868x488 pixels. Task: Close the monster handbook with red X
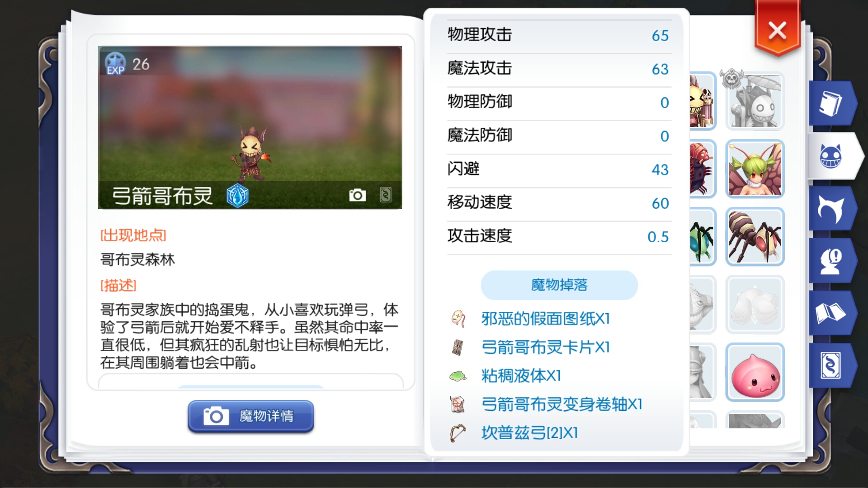pyautogui.click(x=777, y=31)
